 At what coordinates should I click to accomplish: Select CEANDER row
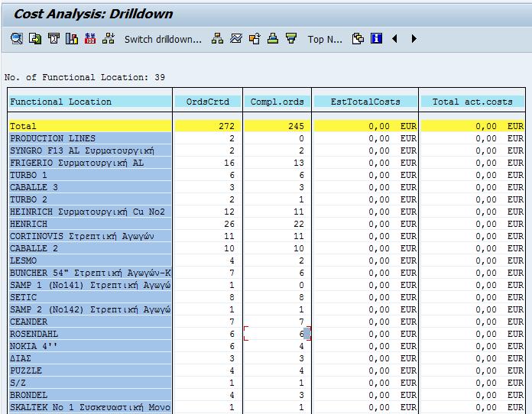(90, 322)
